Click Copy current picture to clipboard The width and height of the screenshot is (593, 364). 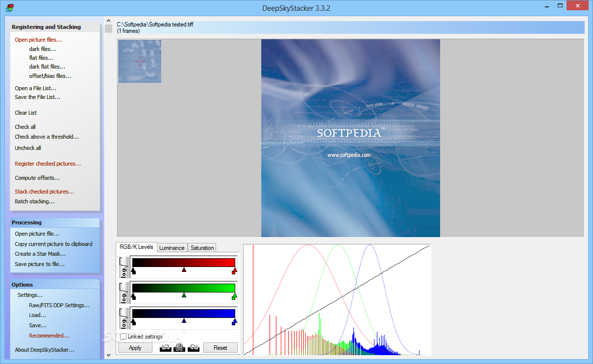point(53,244)
